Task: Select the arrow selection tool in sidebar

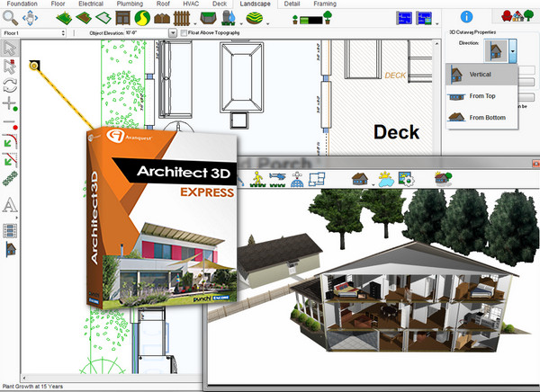Action: click(10, 49)
